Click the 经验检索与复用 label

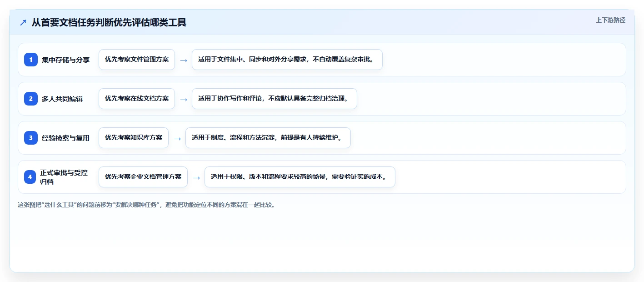click(x=65, y=138)
